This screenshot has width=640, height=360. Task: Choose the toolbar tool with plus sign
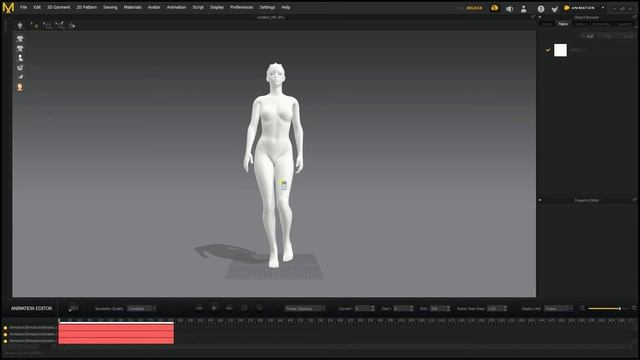coord(35,26)
